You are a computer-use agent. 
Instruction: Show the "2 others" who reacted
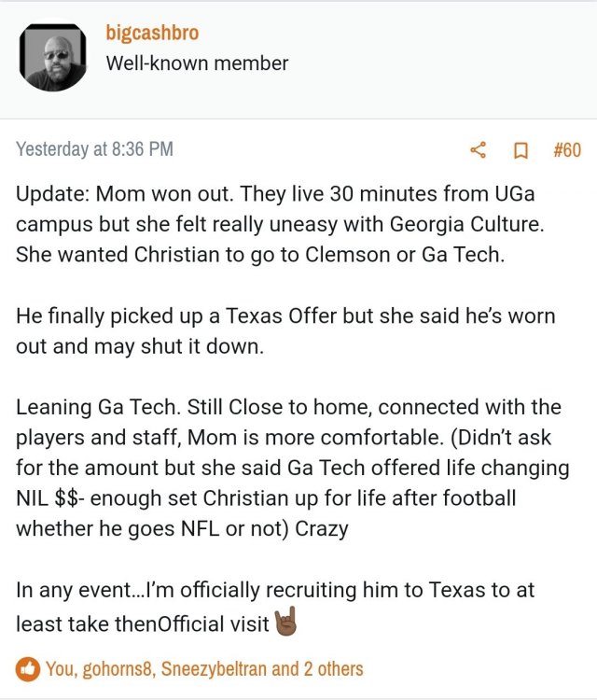click(333, 668)
